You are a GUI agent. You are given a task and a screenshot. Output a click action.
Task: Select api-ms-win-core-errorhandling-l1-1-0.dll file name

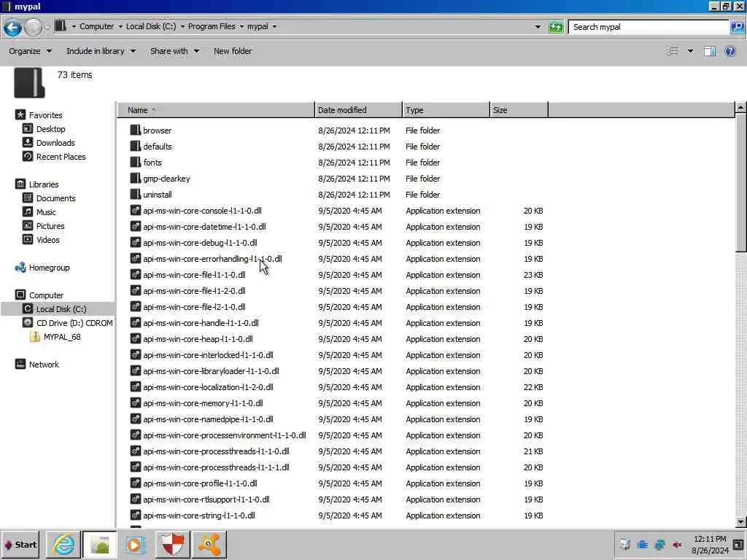click(x=212, y=259)
